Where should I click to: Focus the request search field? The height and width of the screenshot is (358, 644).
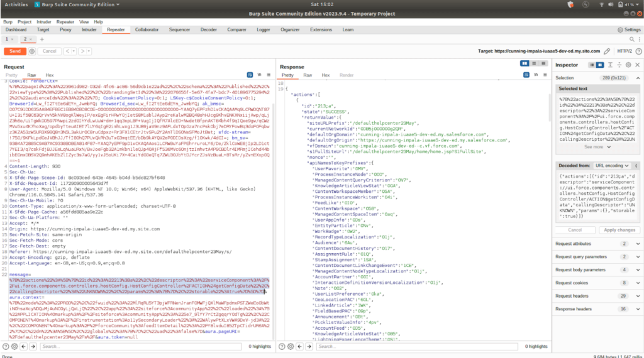[x=140, y=347]
